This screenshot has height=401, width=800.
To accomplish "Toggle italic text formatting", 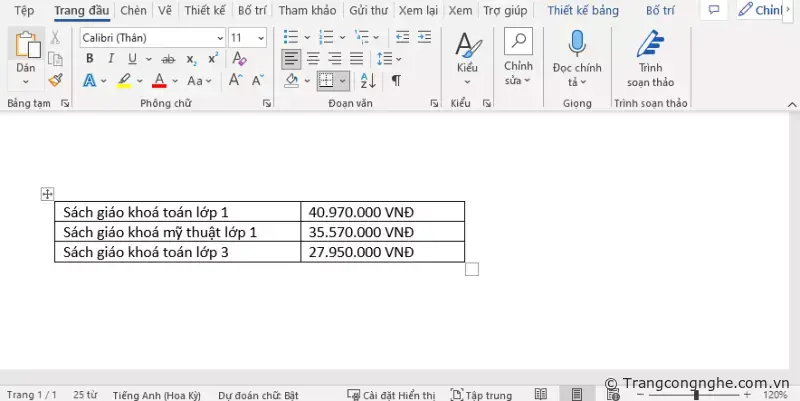I will pyautogui.click(x=108, y=59).
